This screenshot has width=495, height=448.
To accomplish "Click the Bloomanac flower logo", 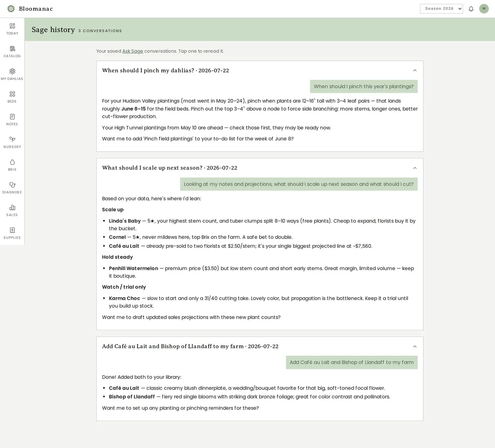I will (x=11, y=9).
